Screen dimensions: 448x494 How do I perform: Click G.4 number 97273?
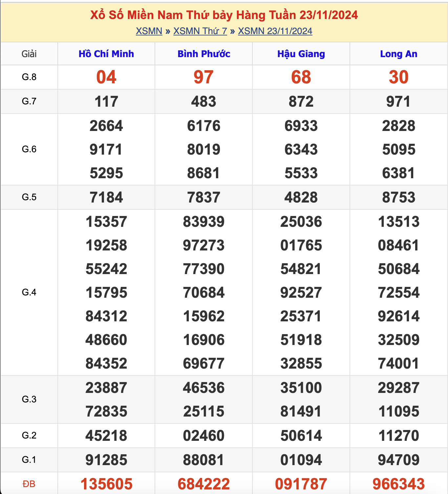[204, 245]
